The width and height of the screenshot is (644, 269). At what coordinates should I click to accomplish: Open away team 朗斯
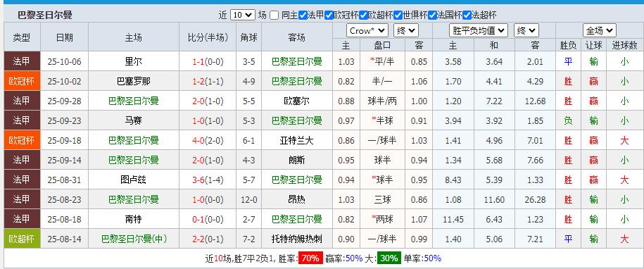[296, 160]
